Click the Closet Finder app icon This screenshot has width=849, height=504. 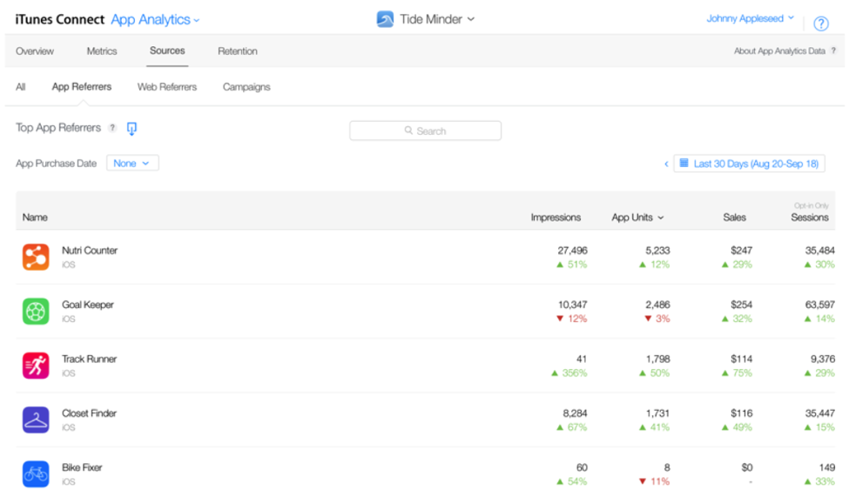click(x=36, y=420)
